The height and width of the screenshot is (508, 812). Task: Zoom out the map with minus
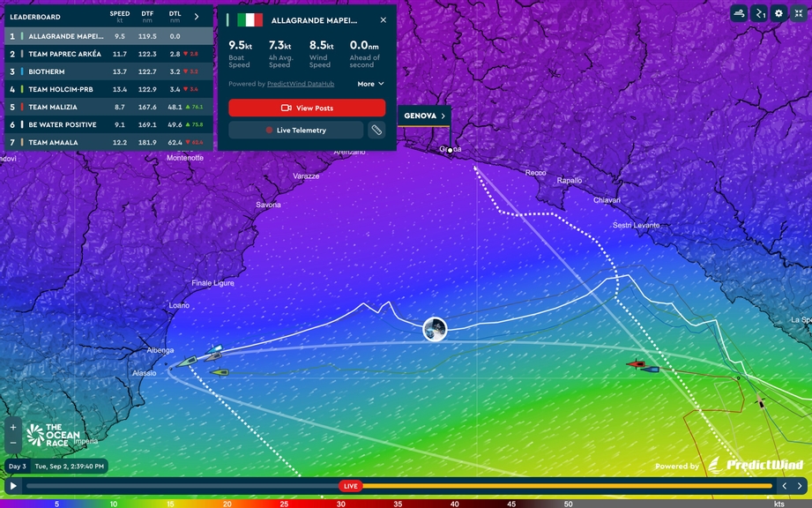pyautogui.click(x=13, y=444)
